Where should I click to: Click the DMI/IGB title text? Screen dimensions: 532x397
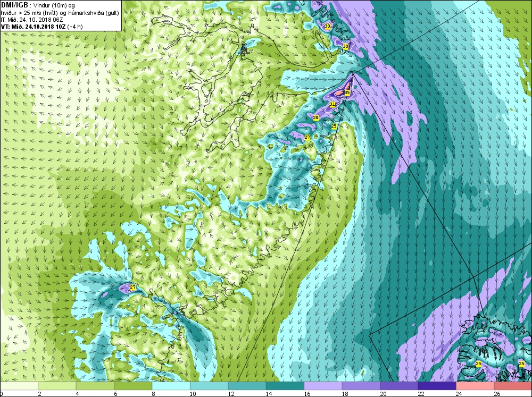point(14,5)
